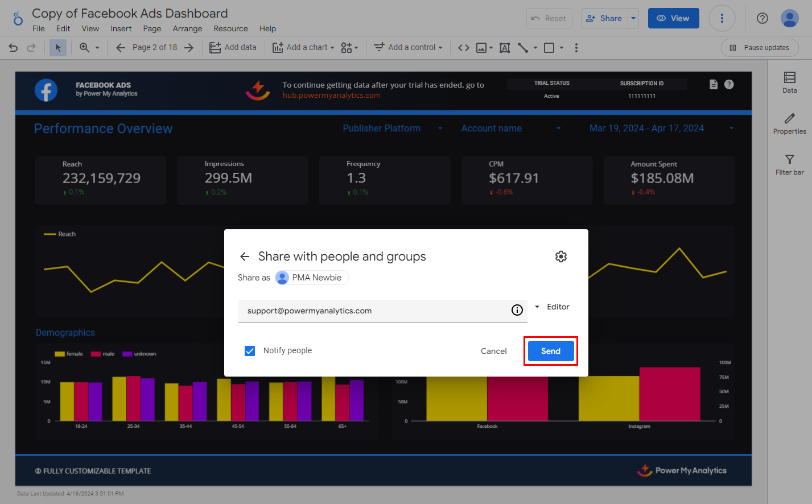Expand the Share button dropdown arrow

coord(633,18)
